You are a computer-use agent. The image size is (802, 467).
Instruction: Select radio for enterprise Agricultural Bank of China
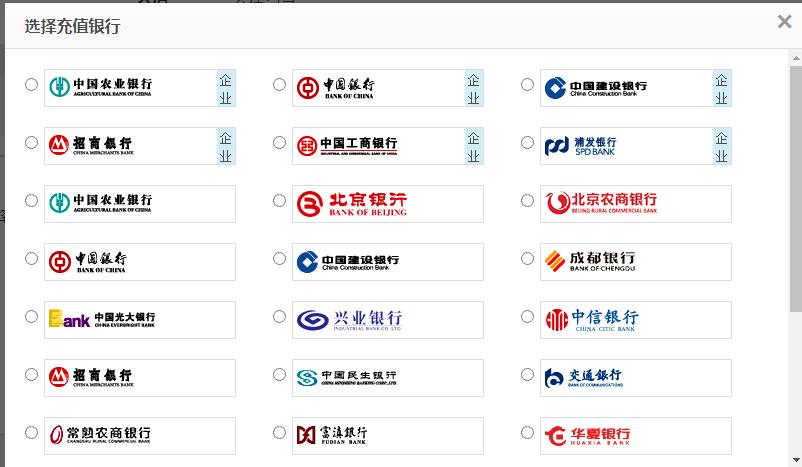pos(31,84)
